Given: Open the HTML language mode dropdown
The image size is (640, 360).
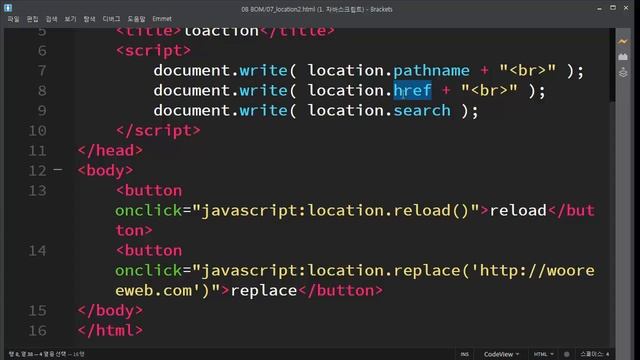Looking at the screenshot, I should click(x=543, y=354).
